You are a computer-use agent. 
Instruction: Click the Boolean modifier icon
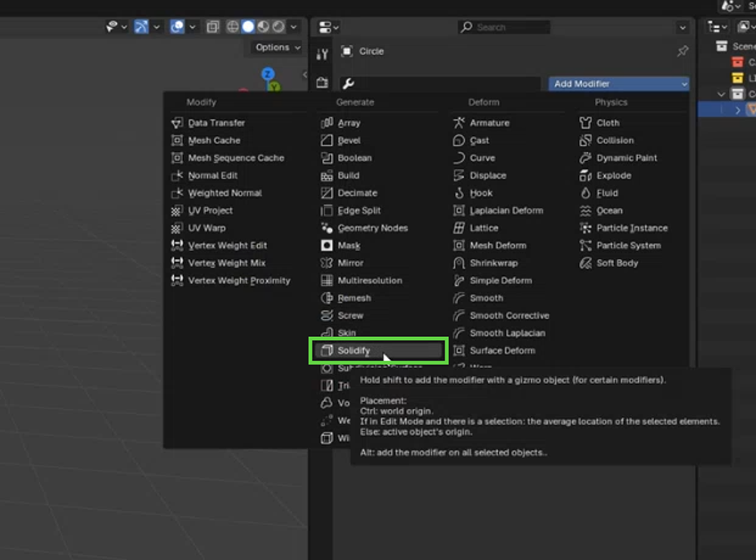(x=327, y=158)
